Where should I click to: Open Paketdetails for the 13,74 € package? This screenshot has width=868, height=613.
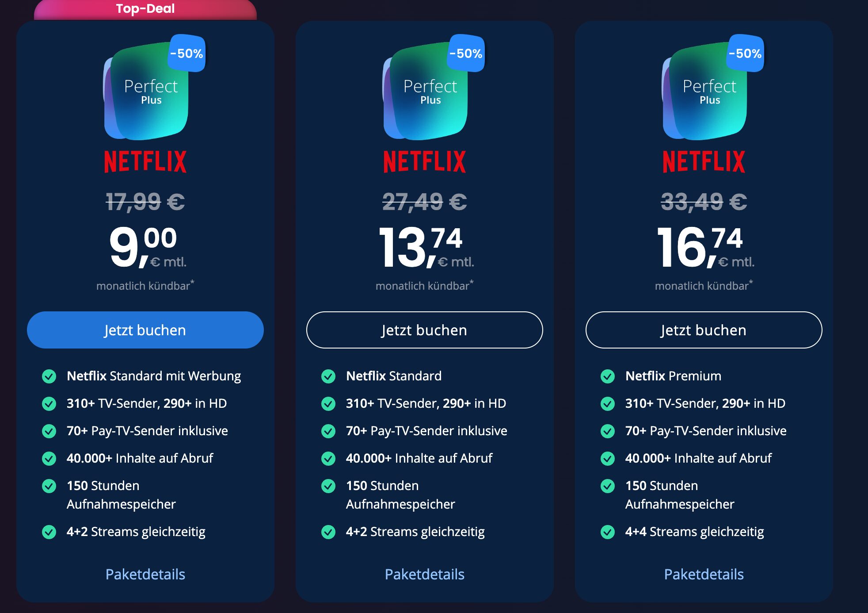pyautogui.click(x=425, y=574)
